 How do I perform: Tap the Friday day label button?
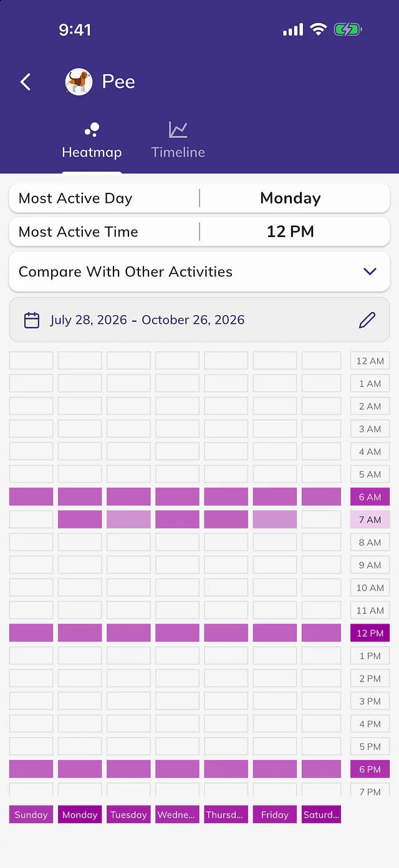tap(275, 814)
